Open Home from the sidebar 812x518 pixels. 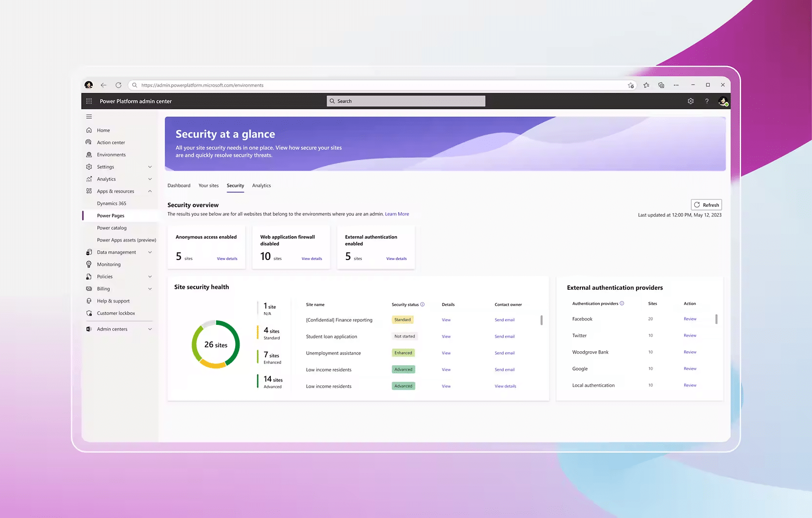coord(104,130)
